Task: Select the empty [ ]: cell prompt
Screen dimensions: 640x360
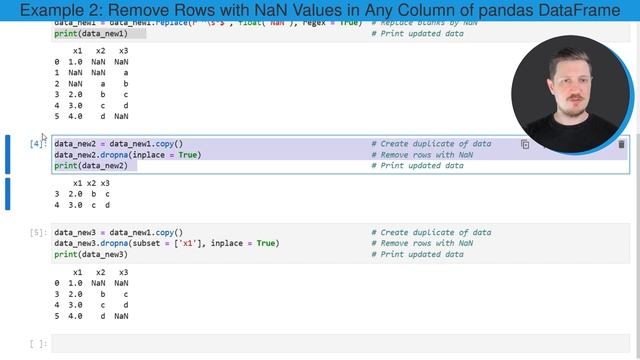Action: [x=38, y=344]
